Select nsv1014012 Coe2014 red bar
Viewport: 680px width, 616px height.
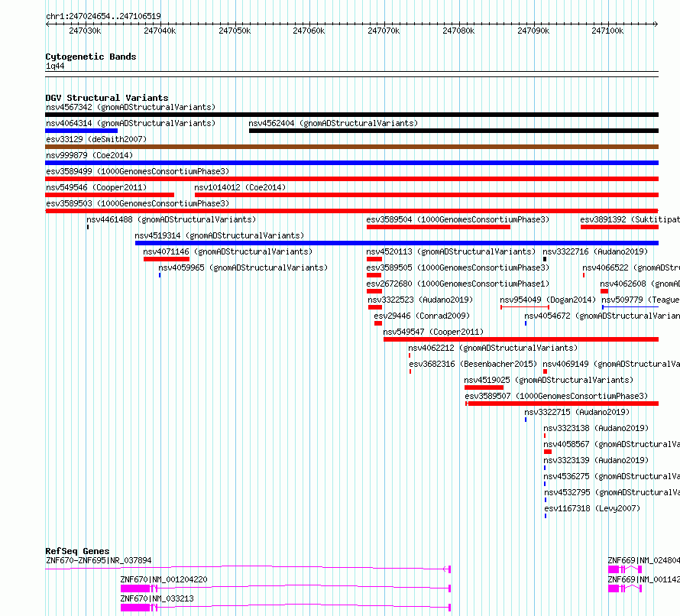pyautogui.click(x=427, y=195)
